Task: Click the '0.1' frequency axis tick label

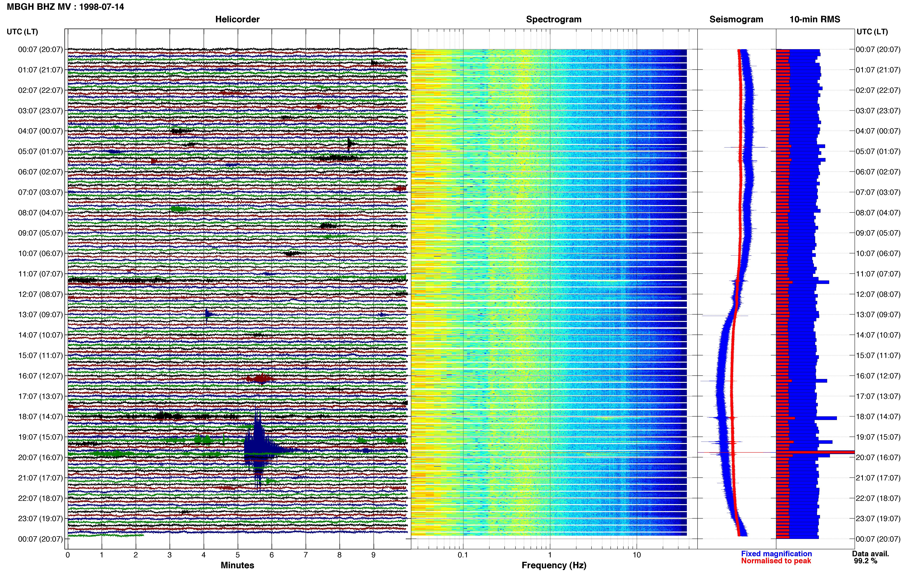Action: (x=463, y=555)
